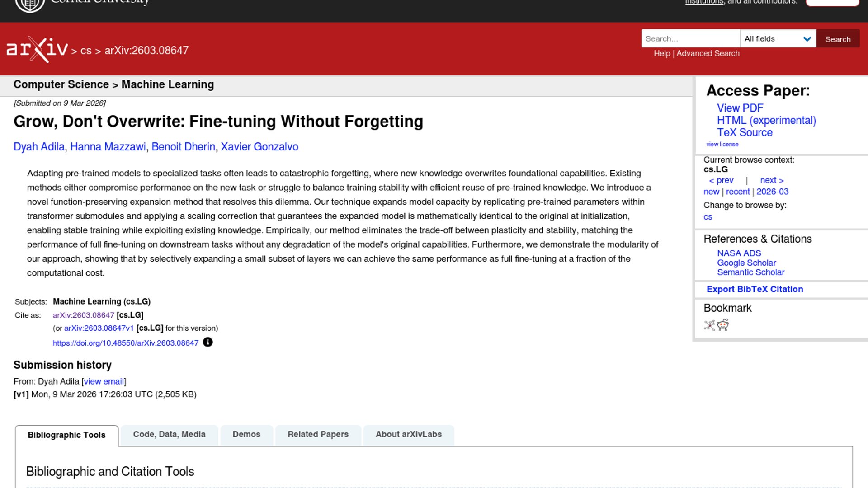
Task: Open HTML (experimental) version
Action: (x=766, y=120)
